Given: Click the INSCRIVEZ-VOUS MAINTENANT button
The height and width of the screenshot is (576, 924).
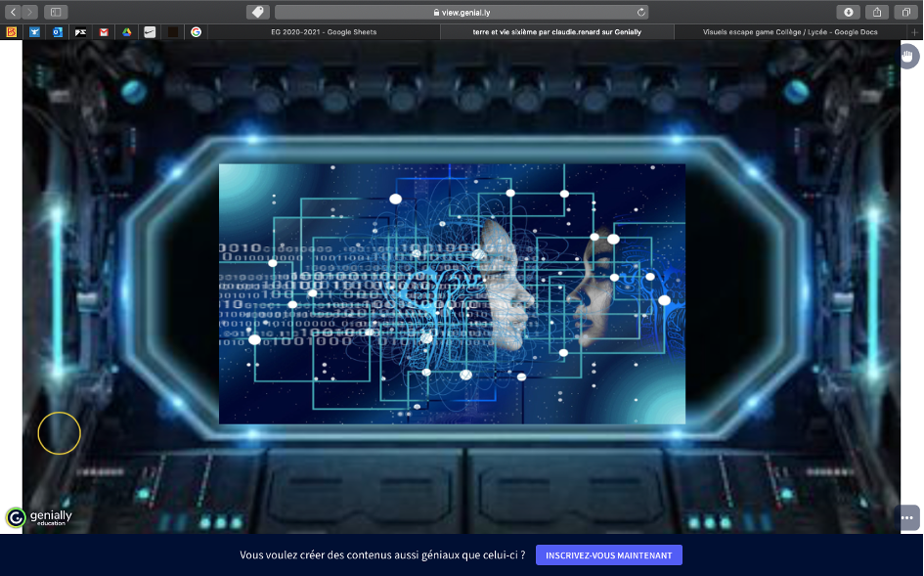Looking at the screenshot, I should [609, 555].
